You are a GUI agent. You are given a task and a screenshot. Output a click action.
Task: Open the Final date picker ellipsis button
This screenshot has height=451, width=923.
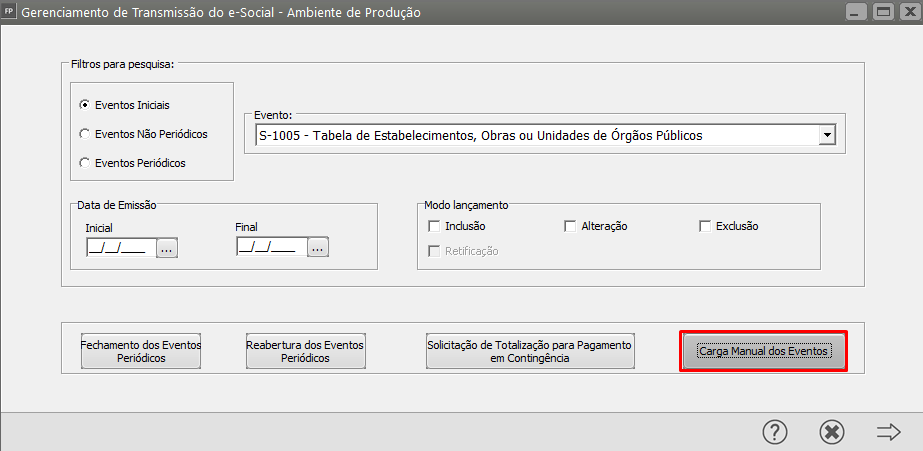318,247
